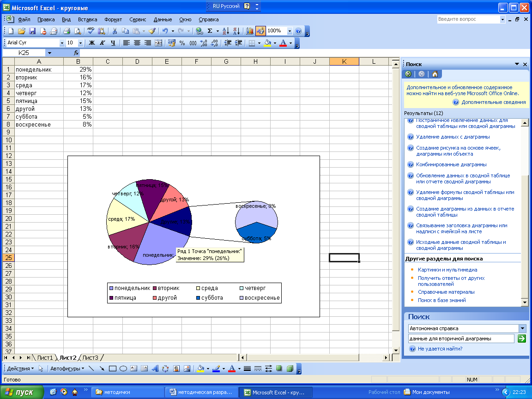The height and width of the screenshot is (399, 532).
Task: Apply percent style formatting
Action: click(x=182, y=43)
